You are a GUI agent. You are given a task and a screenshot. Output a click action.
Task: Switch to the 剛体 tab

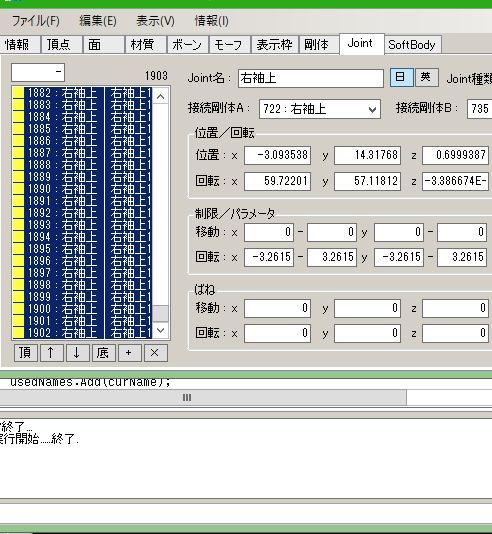point(319,44)
